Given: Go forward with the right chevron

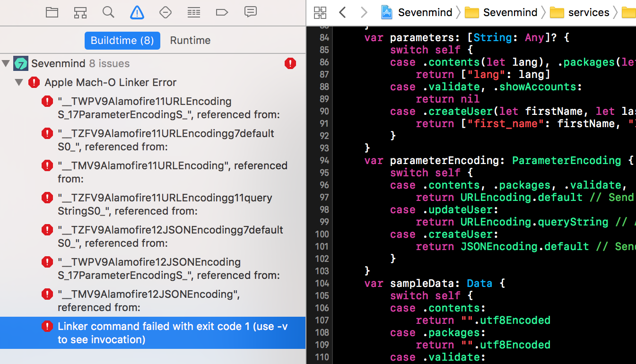Looking at the screenshot, I should point(364,13).
